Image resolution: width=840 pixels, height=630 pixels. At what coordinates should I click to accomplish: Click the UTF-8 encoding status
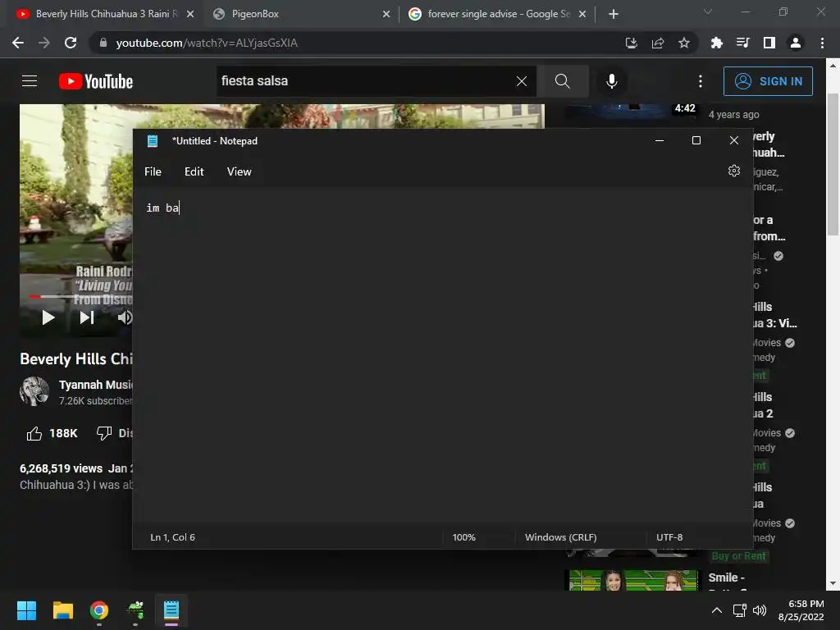(x=669, y=537)
